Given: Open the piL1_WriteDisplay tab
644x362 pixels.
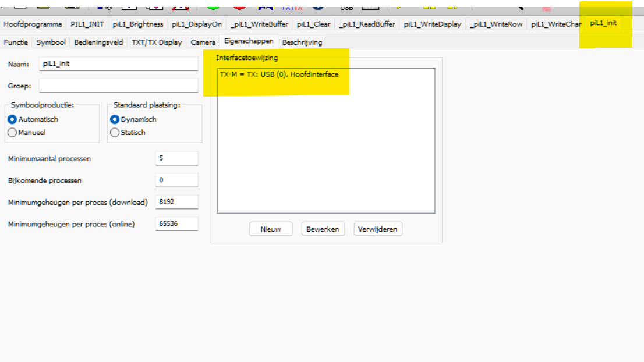Looking at the screenshot, I should 433,24.
